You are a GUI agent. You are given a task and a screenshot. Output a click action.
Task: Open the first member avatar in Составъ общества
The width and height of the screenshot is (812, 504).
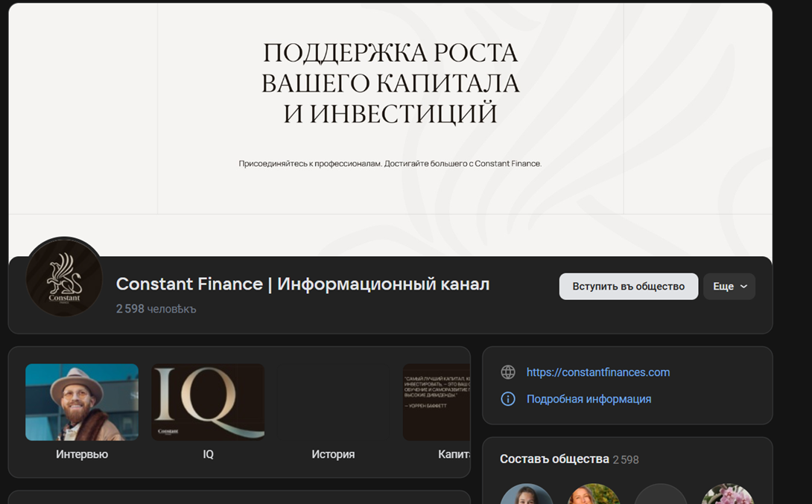click(x=526, y=494)
